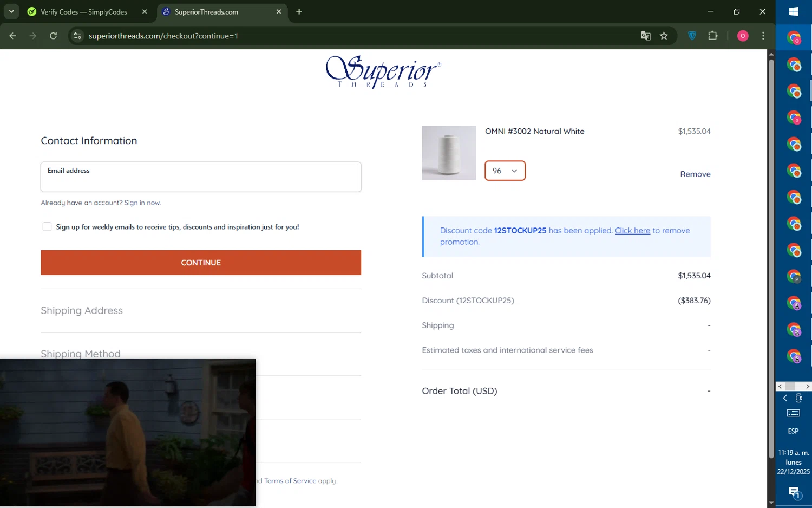Translate this page icon

646,36
